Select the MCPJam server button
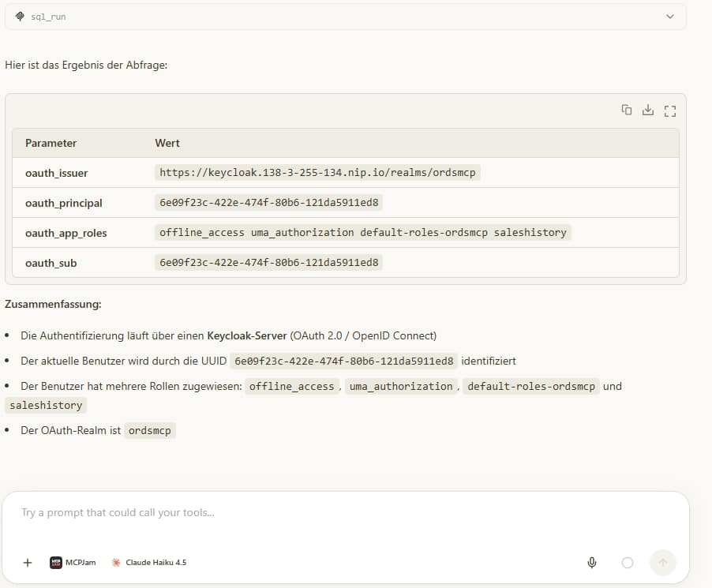Viewport: 712px width, 588px height. click(x=73, y=563)
